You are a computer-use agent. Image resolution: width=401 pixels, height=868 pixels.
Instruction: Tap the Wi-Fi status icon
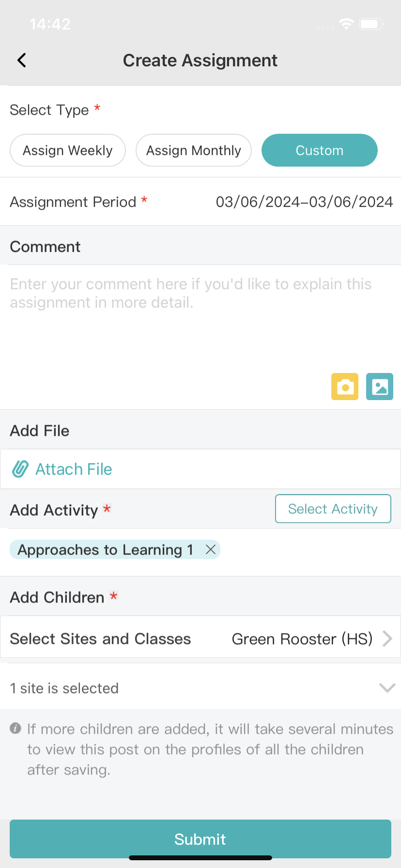(x=346, y=24)
